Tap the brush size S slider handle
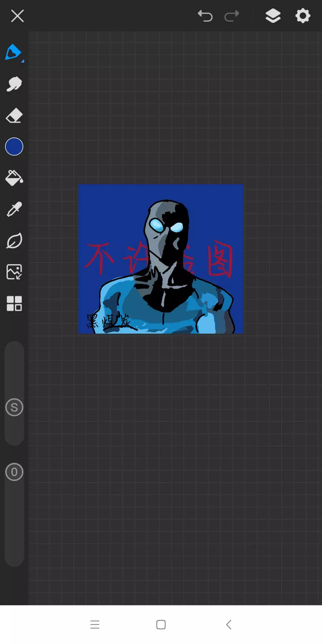 14,407
